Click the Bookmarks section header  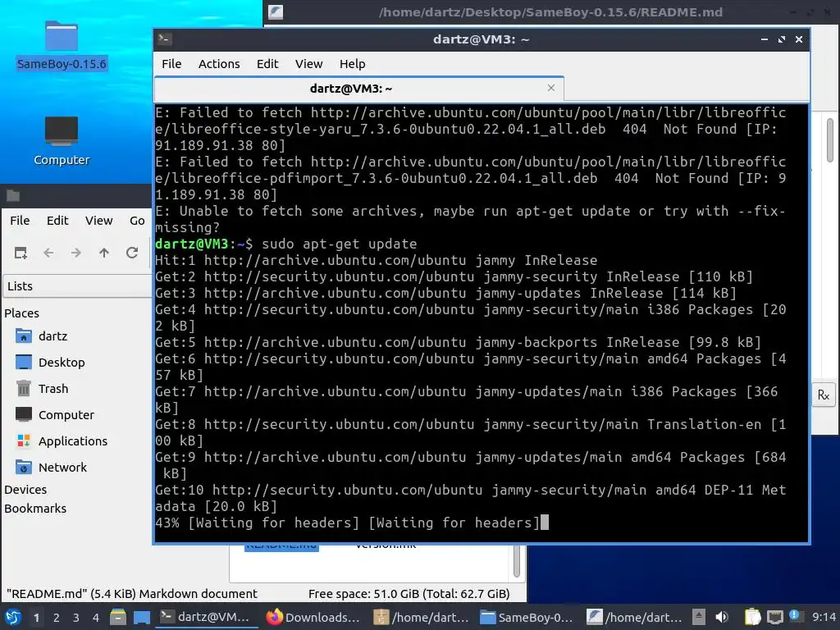[x=35, y=509]
